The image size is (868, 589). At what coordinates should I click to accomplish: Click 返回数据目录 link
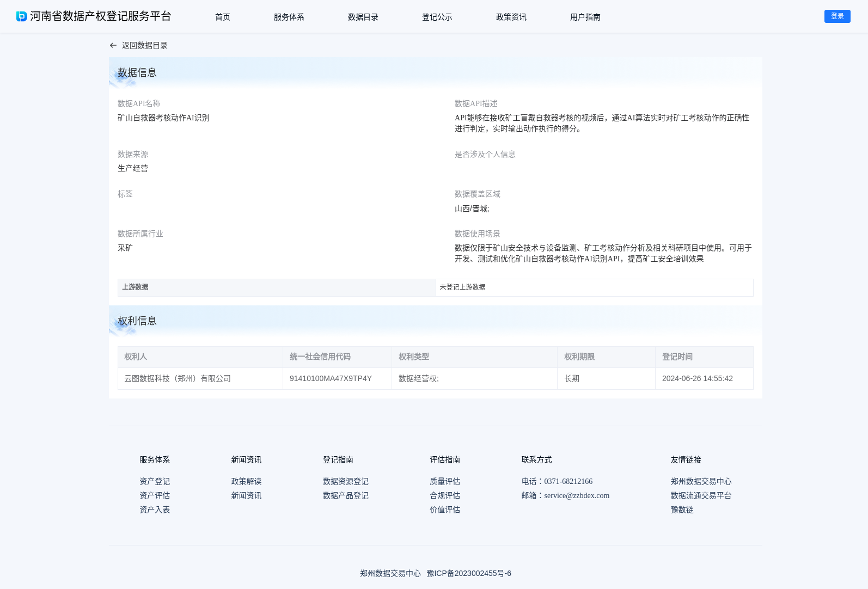[145, 46]
